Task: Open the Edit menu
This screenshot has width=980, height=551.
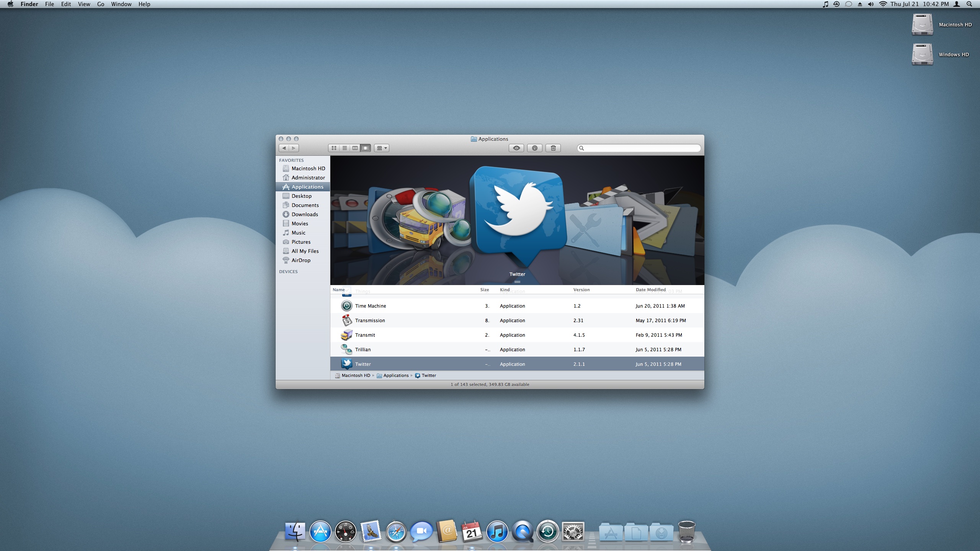Action: point(66,4)
